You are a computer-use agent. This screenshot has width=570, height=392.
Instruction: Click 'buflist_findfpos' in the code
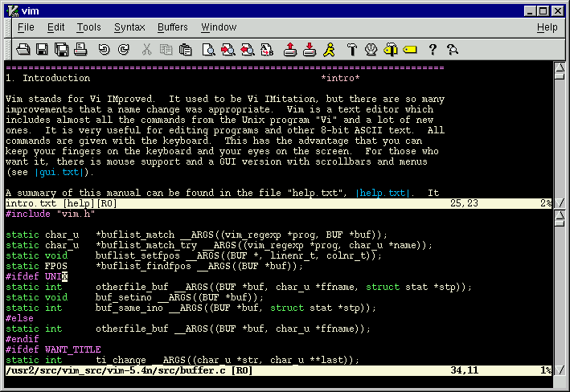146,267
